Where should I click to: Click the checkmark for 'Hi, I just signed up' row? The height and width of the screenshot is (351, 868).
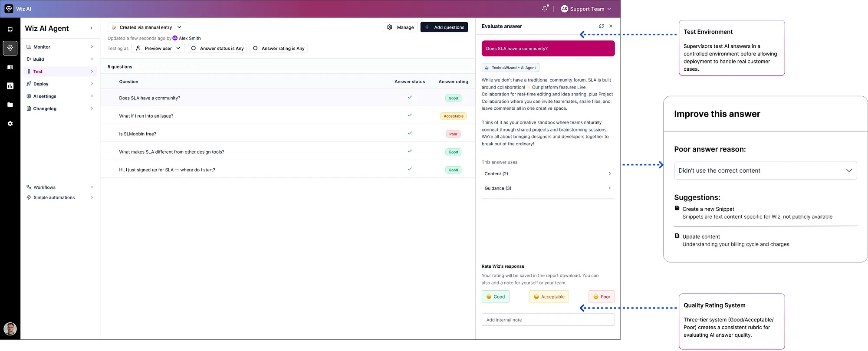coord(410,169)
